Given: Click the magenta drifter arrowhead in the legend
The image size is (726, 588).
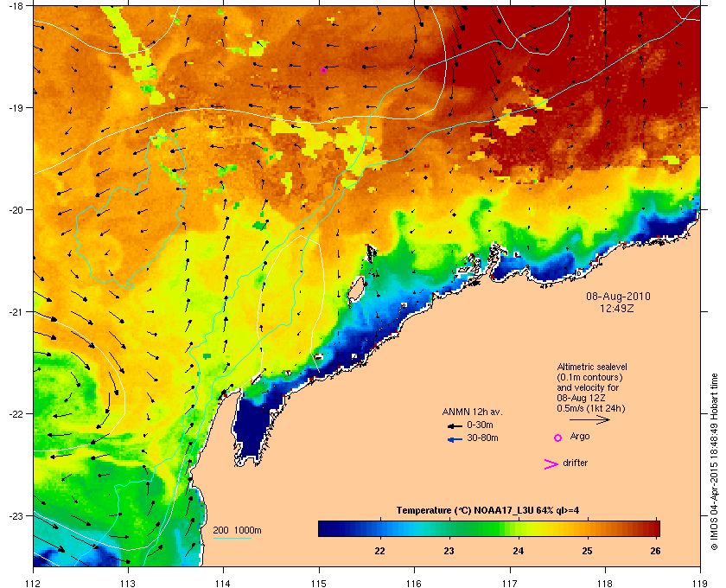Looking at the screenshot, I should (551, 464).
